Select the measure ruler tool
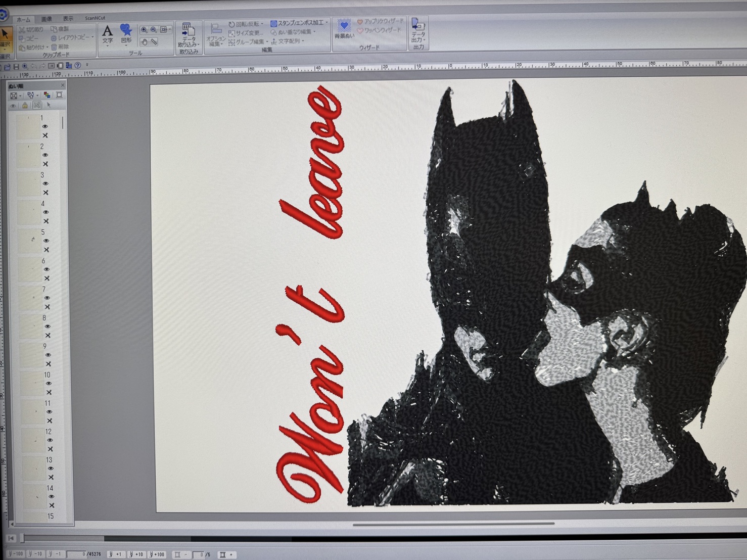Viewport: 747px width, 560px height. 154,42
